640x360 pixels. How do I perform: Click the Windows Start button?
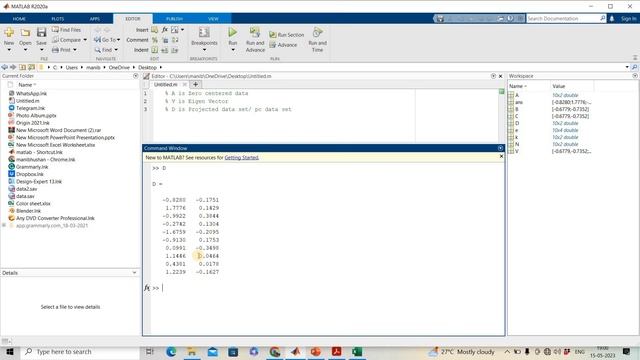coord(9,351)
